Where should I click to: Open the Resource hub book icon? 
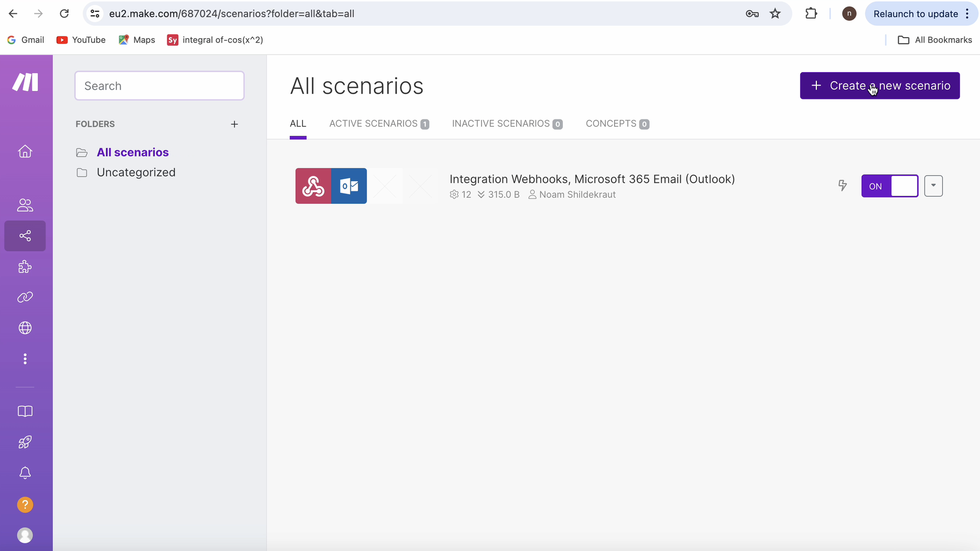25,412
